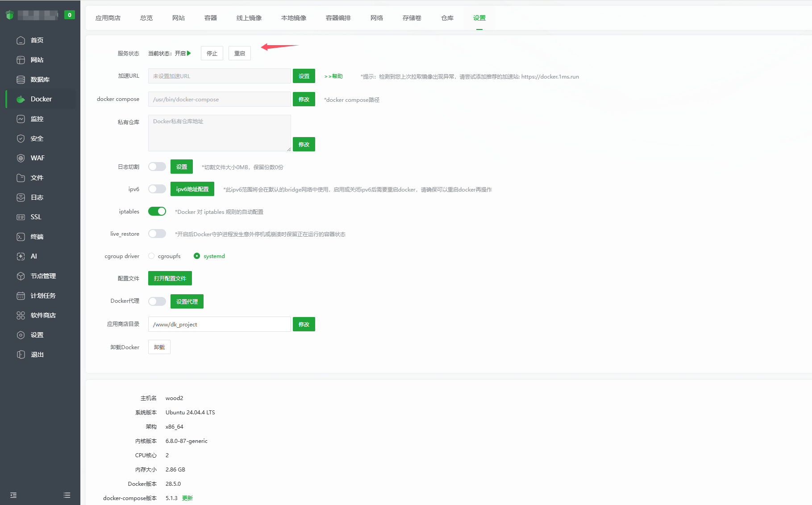Enable the 日志切割 log rotation switch

click(x=157, y=167)
